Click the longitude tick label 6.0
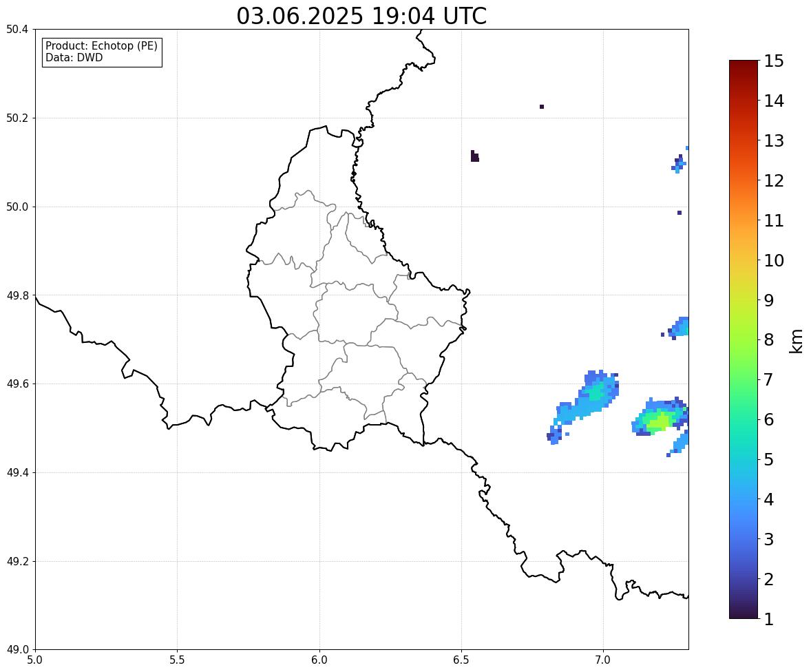Viewport: 811px width, 672px height. pos(319,660)
